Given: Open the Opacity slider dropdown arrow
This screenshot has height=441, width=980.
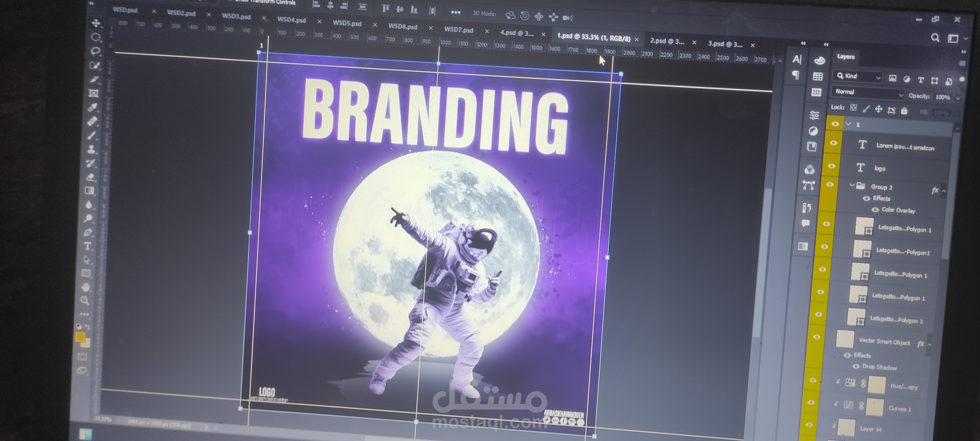Looking at the screenshot, I should pyautogui.click(x=958, y=98).
